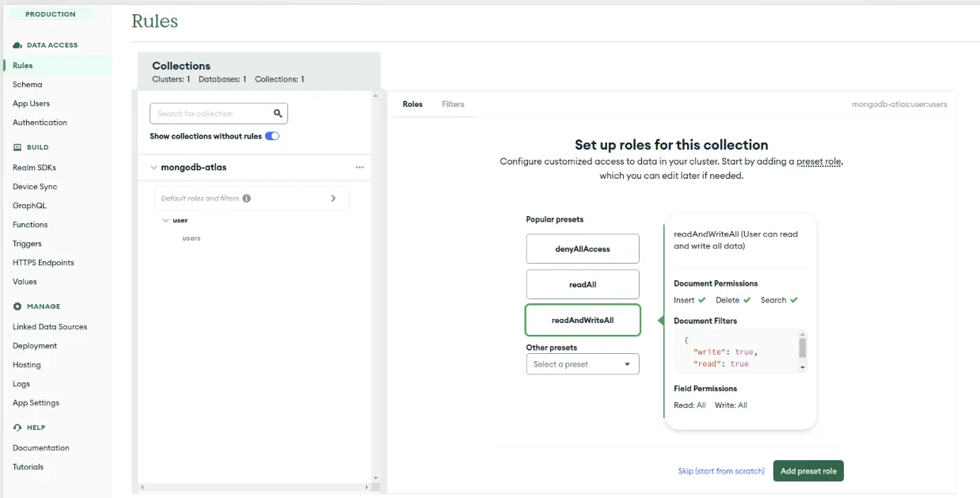
Task: Click the Search for collection field
Action: point(212,113)
